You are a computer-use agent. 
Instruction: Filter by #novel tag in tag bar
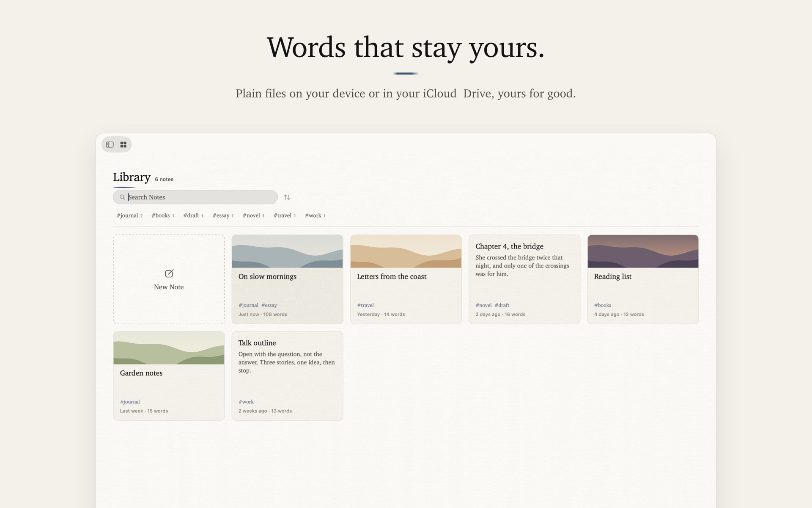(x=253, y=215)
